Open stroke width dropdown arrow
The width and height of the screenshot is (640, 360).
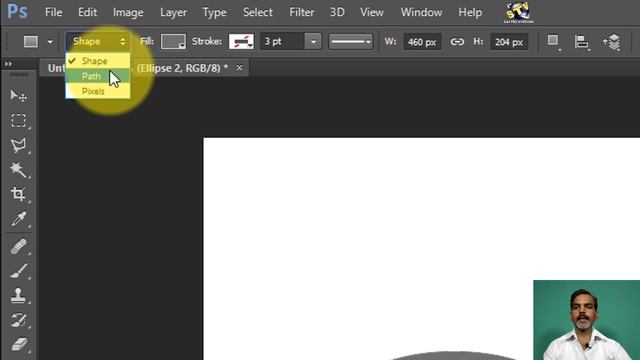(x=313, y=42)
